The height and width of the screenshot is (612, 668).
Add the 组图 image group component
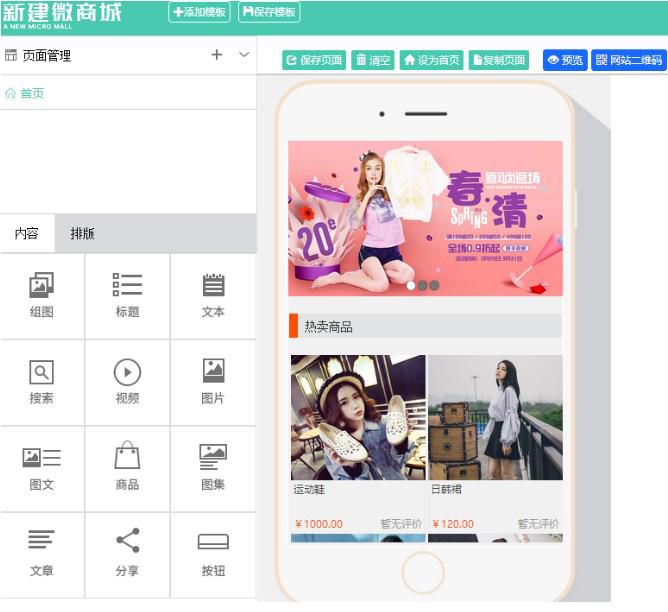click(42, 296)
